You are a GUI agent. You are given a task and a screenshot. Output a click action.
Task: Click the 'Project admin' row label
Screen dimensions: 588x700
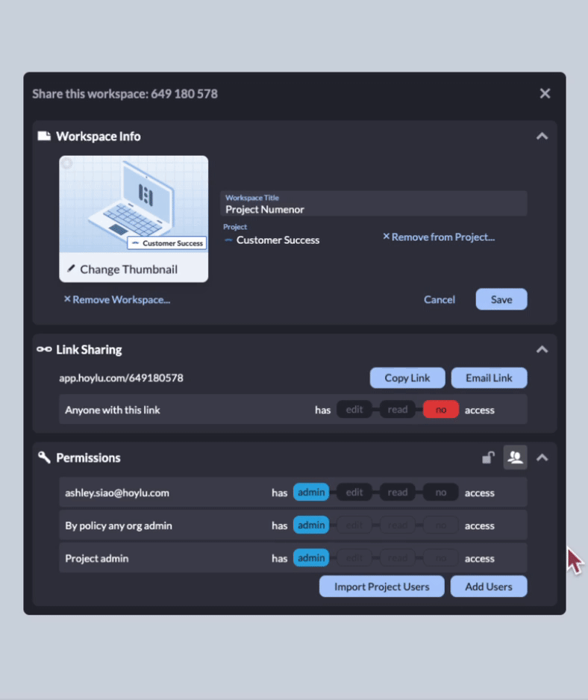[x=97, y=558]
